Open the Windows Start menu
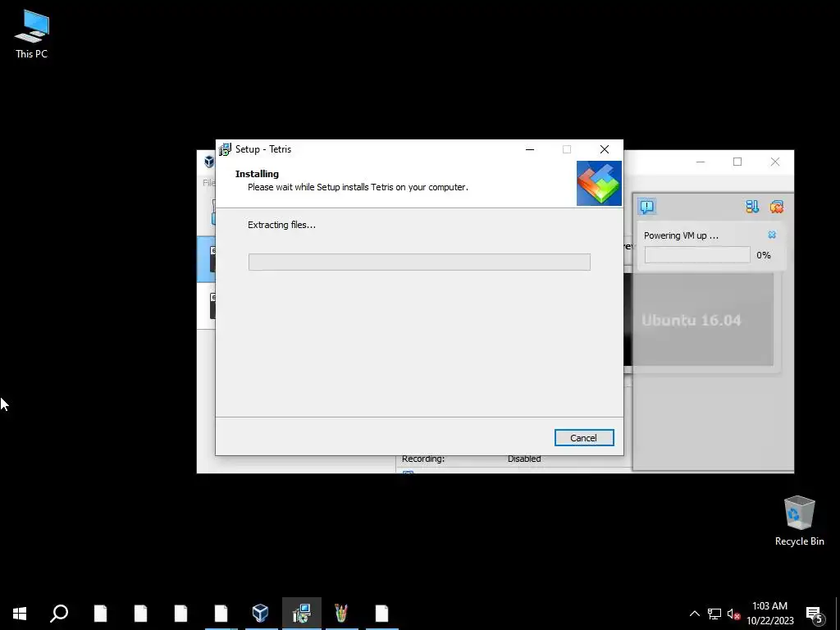This screenshot has width=840, height=630. point(20,613)
